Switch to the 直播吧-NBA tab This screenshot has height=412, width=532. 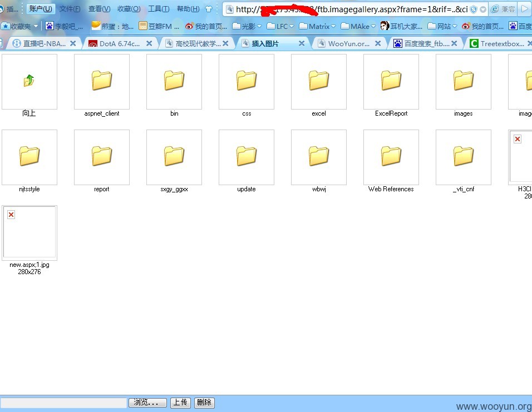[44, 43]
